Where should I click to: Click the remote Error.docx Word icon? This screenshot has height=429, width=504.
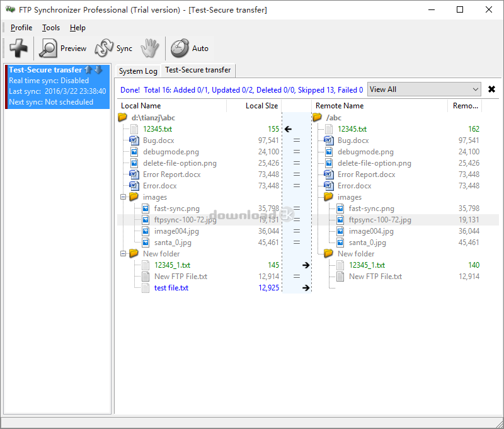point(329,186)
